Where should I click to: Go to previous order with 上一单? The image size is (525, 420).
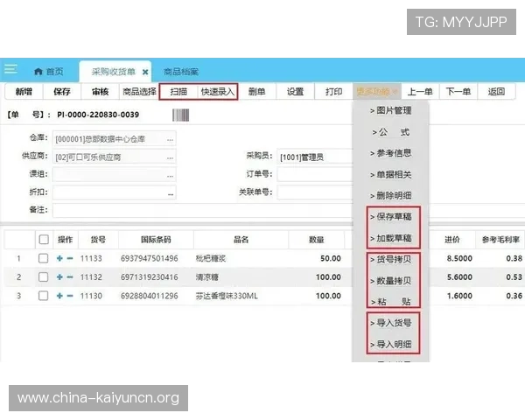pos(420,91)
